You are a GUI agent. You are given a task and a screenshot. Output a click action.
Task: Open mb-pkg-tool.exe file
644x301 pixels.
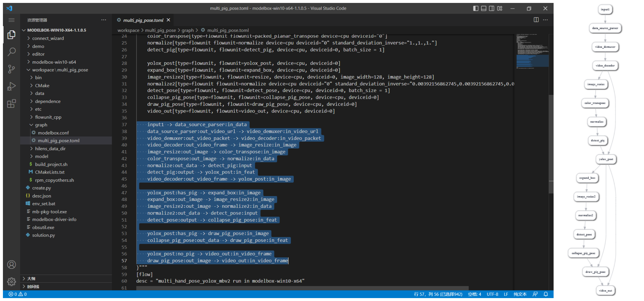pos(66,212)
